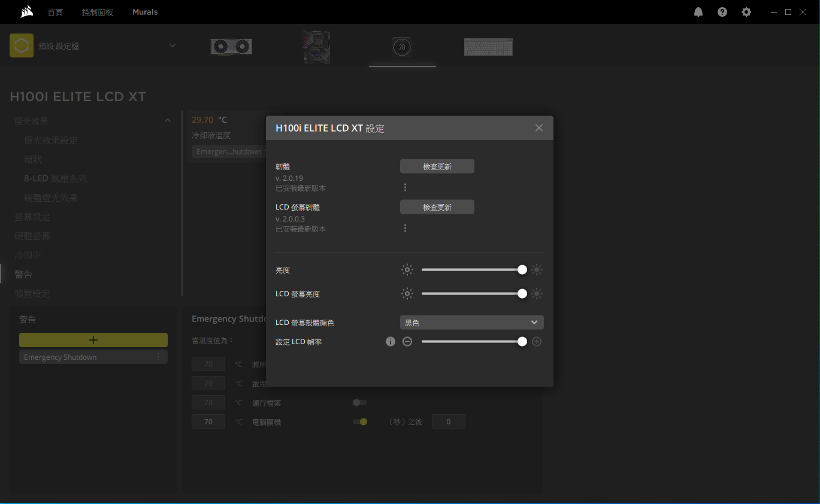This screenshot has width=820, height=504.
Task: Select 螢幕設定 in the sidebar
Action: click(32, 217)
